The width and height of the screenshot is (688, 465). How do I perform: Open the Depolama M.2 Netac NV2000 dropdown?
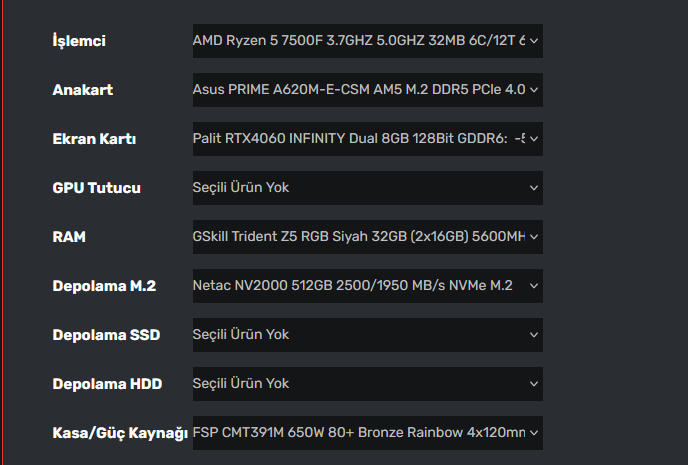click(368, 286)
